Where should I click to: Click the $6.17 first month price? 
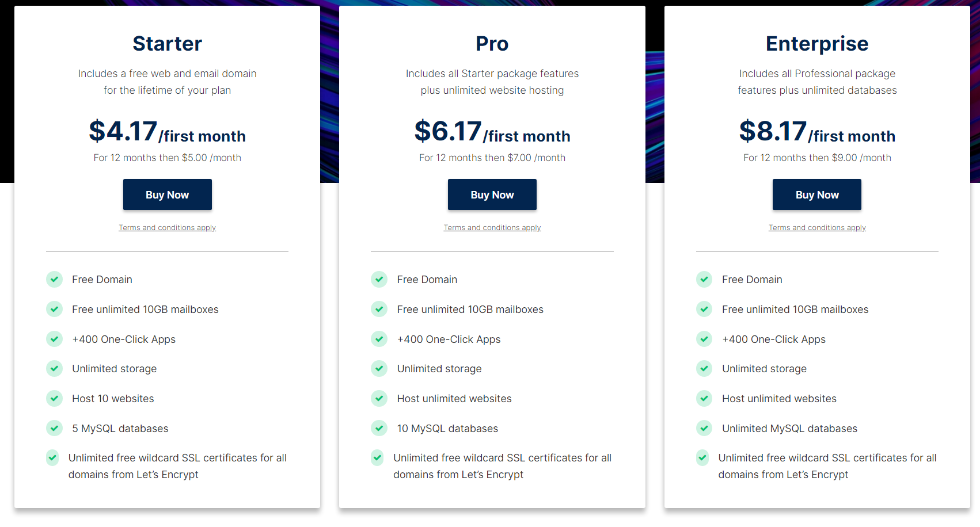pyautogui.click(x=492, y=132)
